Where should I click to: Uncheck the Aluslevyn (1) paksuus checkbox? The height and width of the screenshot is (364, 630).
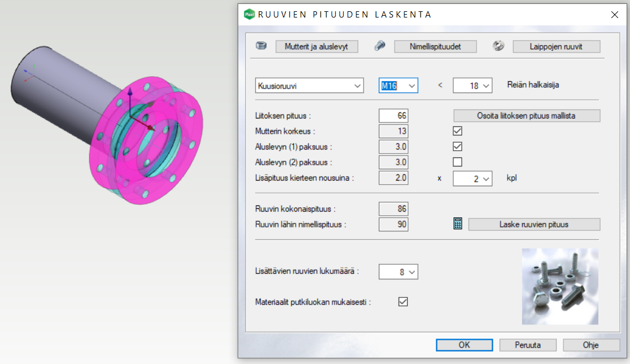point(458,147)
